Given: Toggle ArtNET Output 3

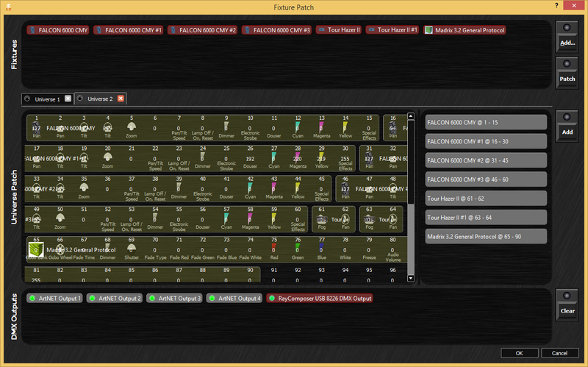Looking at the screenshot, I should coord(174,299).
